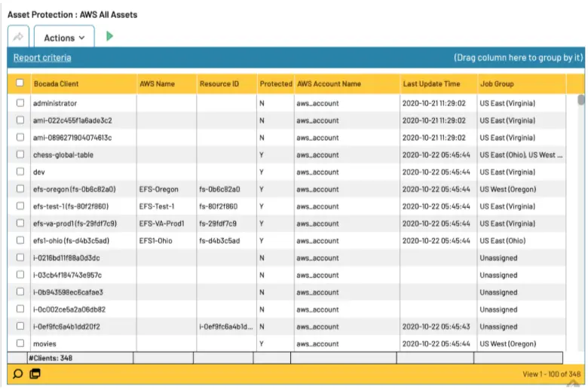The image size is (588, 390).
Task: Tick the checkbox for the movies row
Action: click(x=20, y=343)
